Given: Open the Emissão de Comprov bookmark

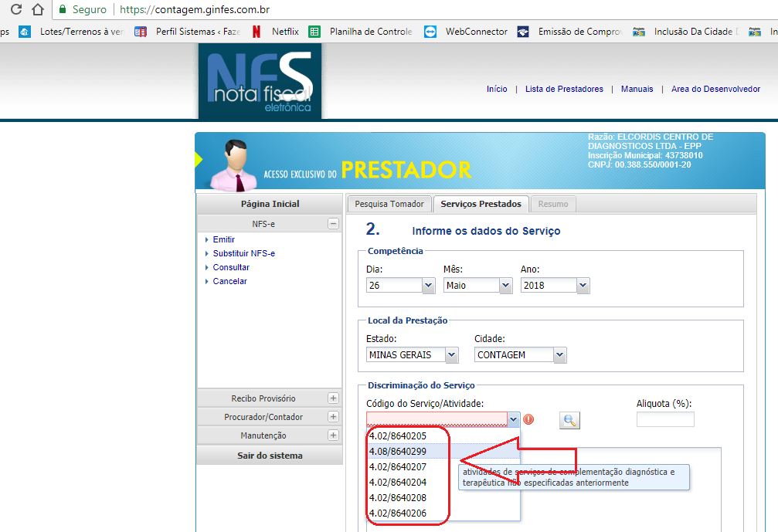Looking at the screenshot, I should pyautogui.click(x=569, y=32).
